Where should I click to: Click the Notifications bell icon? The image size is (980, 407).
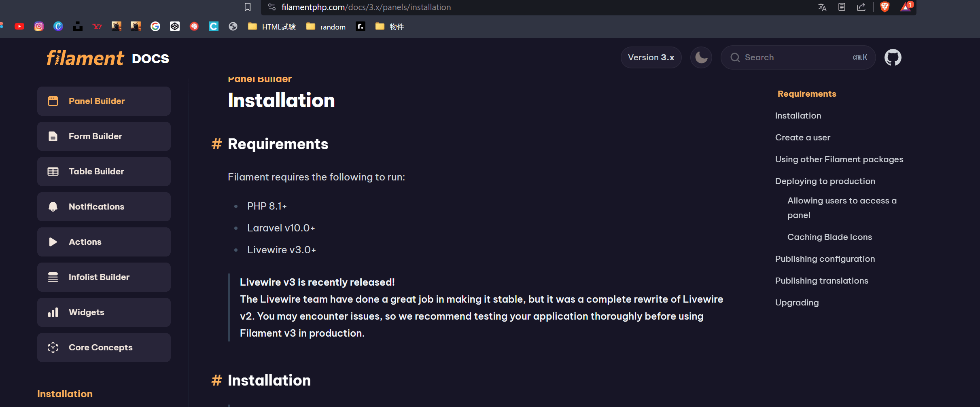tap(53, 206)
